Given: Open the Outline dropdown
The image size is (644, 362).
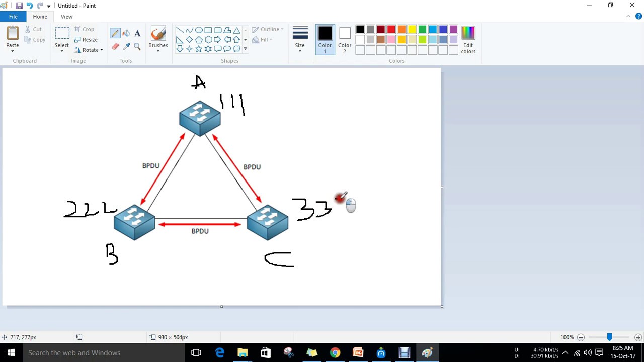Looking at the screenshot, I should [267, 29].
